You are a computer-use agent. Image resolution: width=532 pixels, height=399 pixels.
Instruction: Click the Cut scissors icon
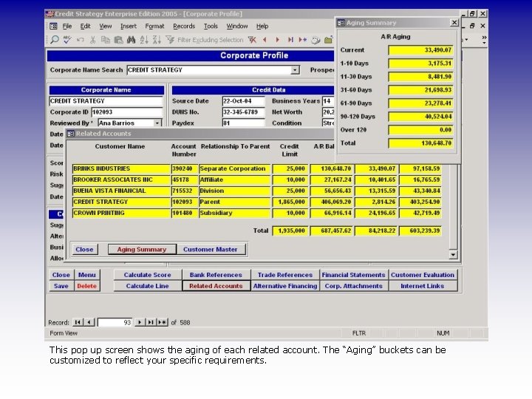tap(92, 40)
